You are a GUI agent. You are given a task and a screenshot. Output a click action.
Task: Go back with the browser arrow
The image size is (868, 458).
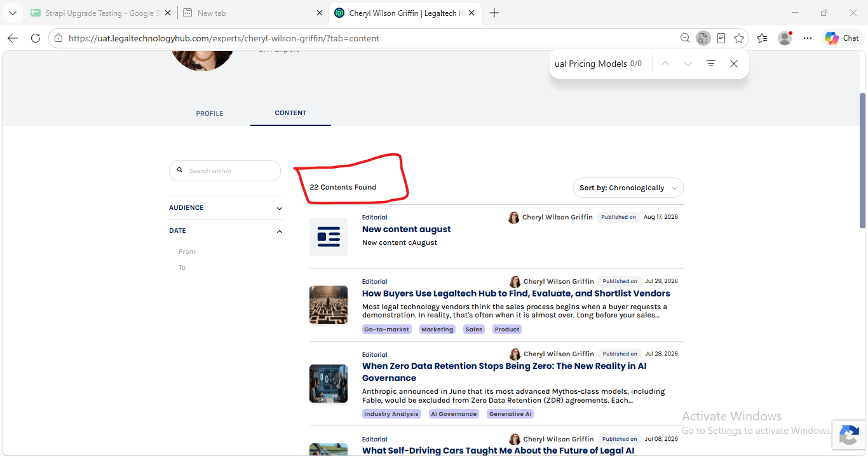click(13, 38)
